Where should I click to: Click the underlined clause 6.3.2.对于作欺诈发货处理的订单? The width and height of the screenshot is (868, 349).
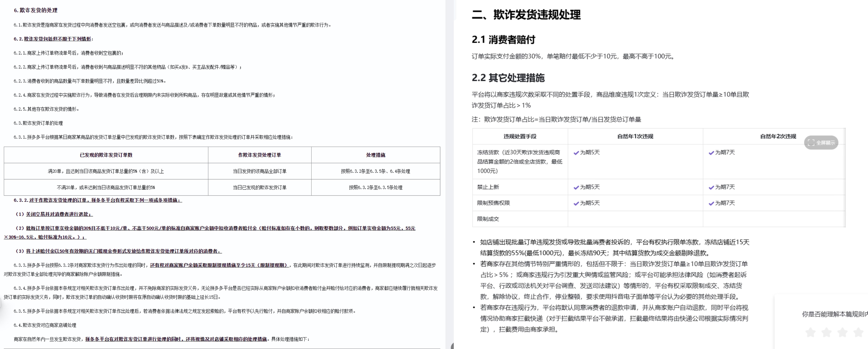(x=98, y=200)
